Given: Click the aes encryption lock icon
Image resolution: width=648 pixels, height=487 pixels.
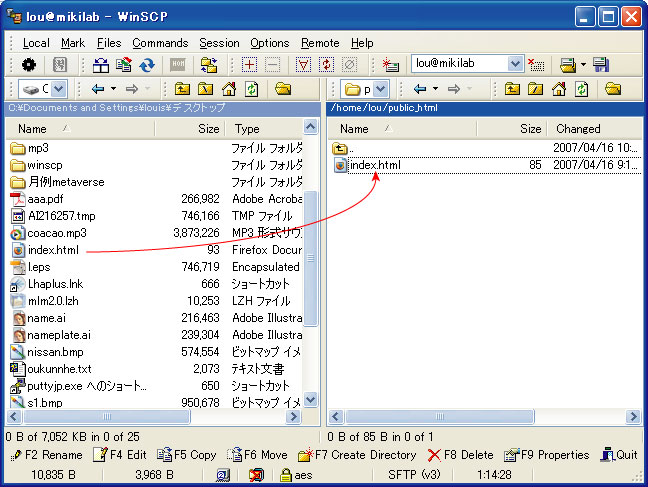Looking at the screenshot, I should point(286,475).
